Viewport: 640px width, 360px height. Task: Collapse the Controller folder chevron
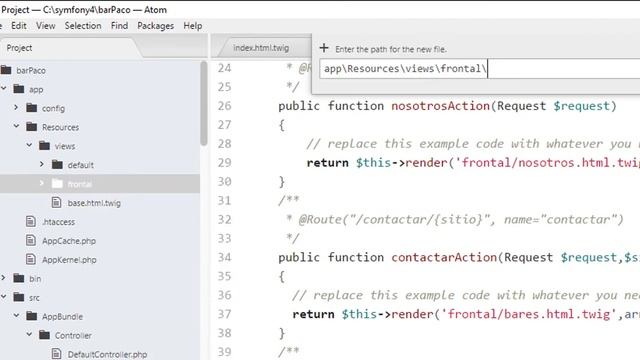[29, 334]
